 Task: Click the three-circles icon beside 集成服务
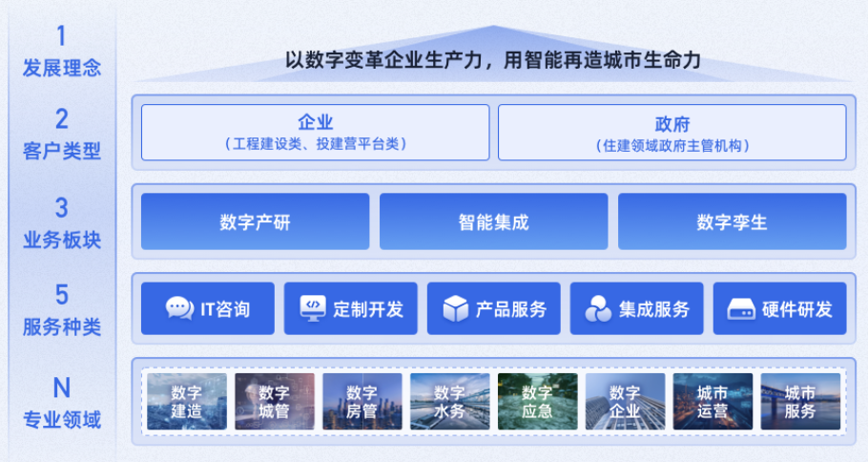tap(598, 308)
